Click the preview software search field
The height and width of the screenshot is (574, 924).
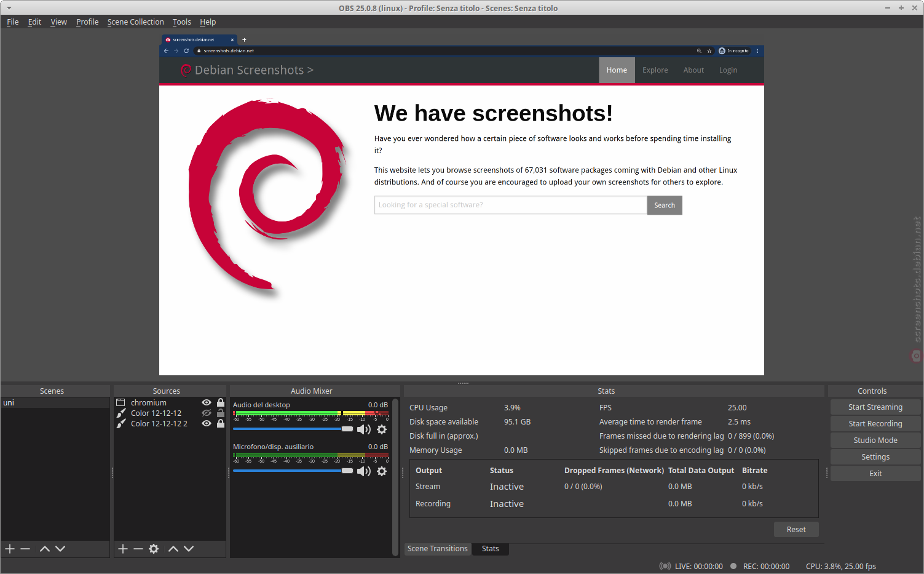coord(510,205)
